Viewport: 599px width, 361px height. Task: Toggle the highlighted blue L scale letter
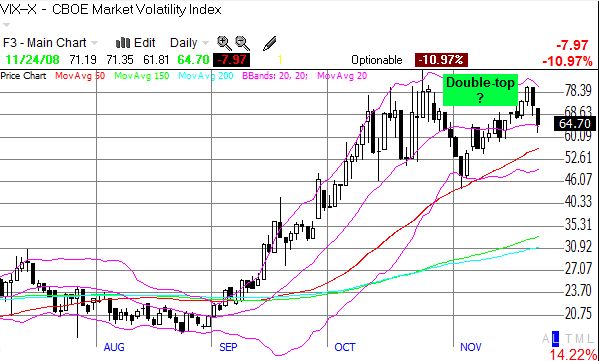coord(556,338)
